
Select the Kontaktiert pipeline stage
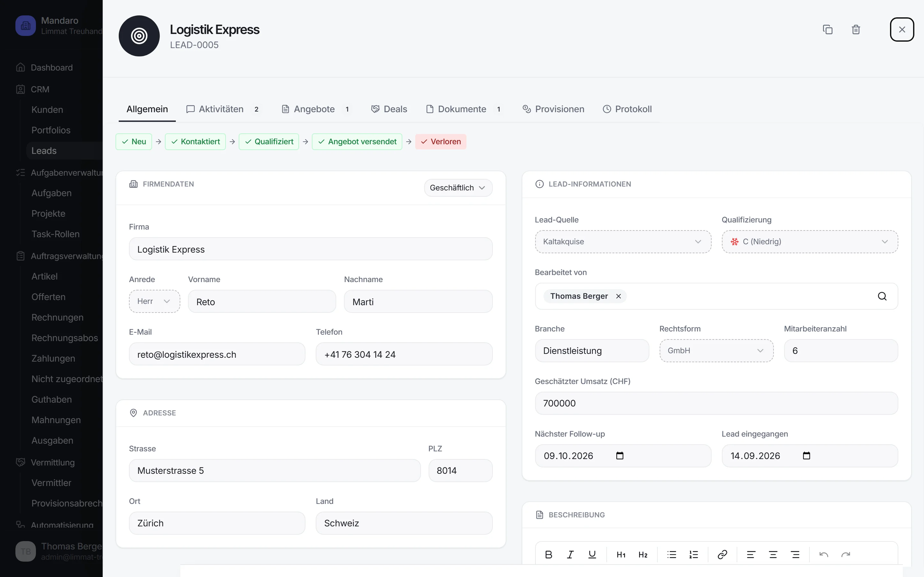coord(195,142)
